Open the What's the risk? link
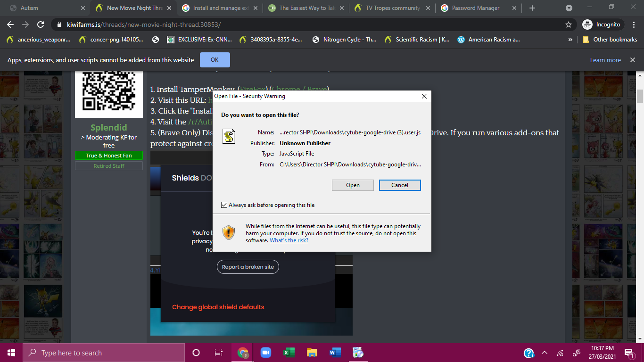Screen dimensions: 644x362 tap(289, 240)
